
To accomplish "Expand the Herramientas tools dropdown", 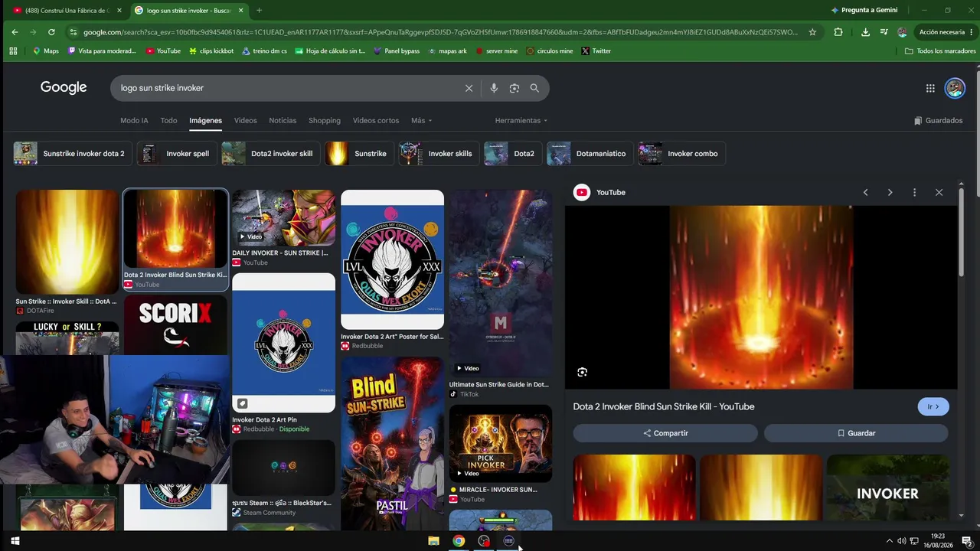I will (521, 120).
